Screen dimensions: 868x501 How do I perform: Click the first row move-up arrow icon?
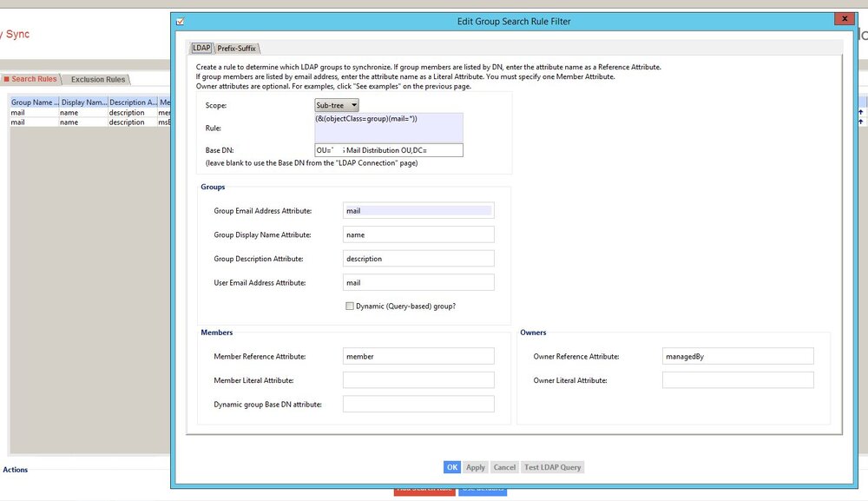click(860, 112)
